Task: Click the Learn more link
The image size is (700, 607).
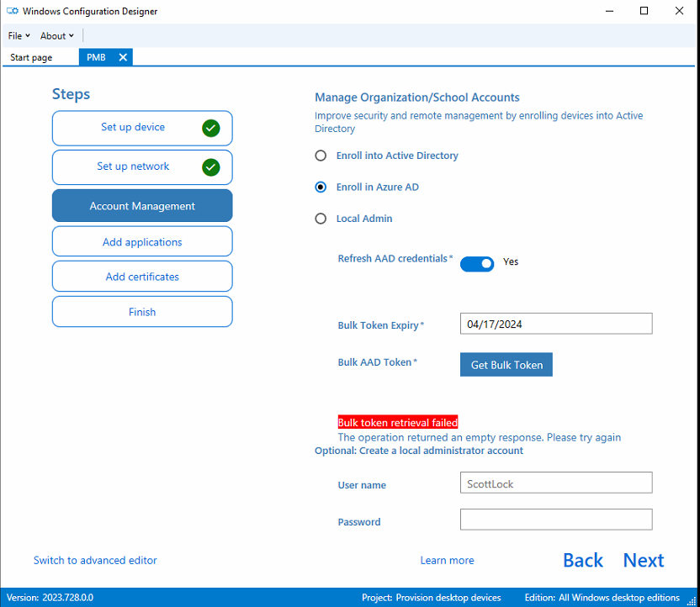Action: pyautogui.click(x=447, y=560)
